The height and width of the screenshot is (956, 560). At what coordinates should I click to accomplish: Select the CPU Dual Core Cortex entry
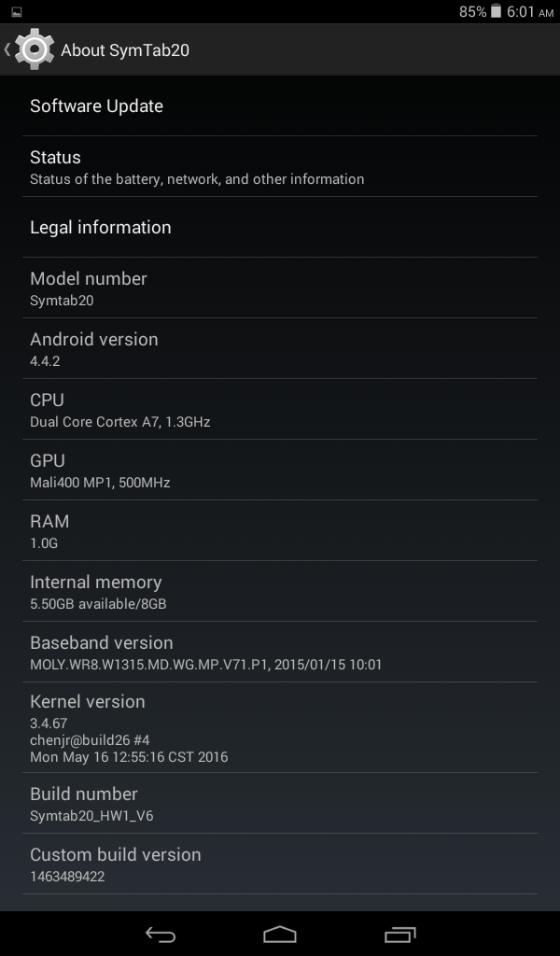pos(280,409)
